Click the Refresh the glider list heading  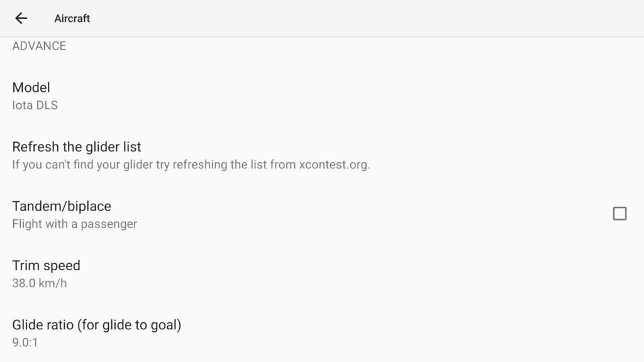(x=77, y=147)
